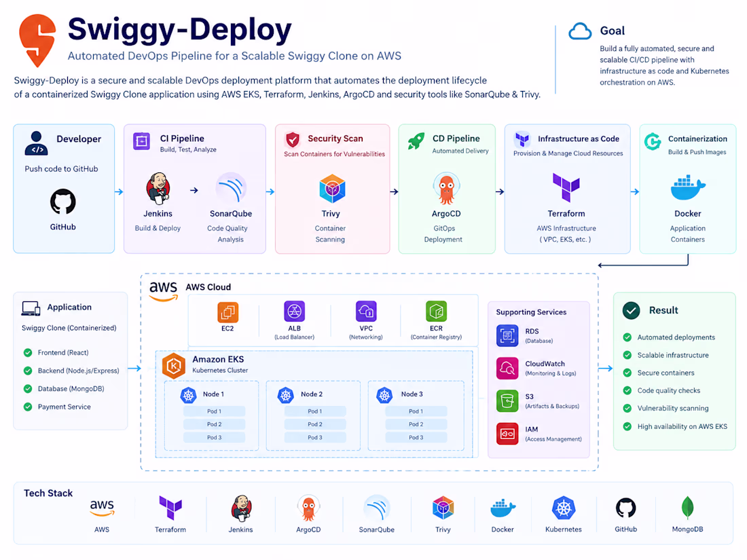Select the CloudWatch monitoring icon
The height and width of the screenshot is (560, 747).
507,368
